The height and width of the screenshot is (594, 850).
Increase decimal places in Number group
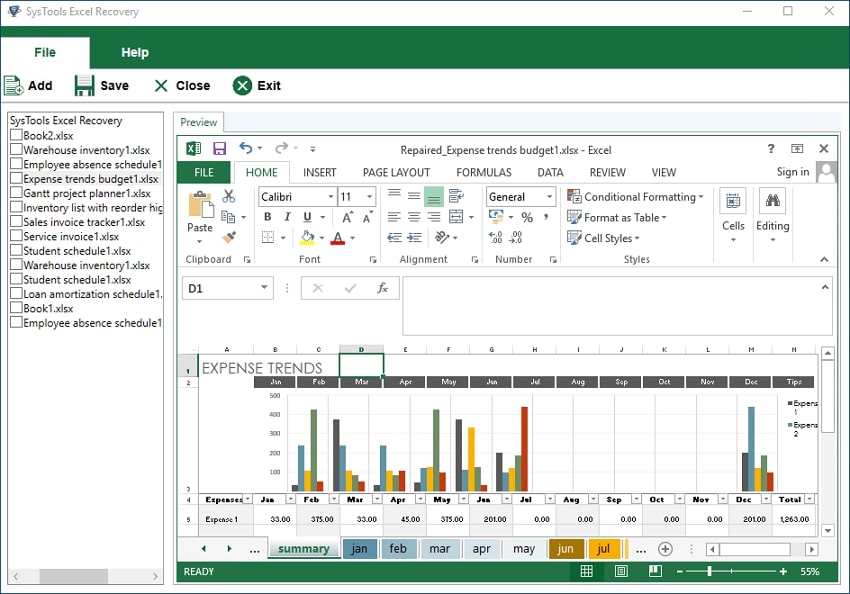495,237
